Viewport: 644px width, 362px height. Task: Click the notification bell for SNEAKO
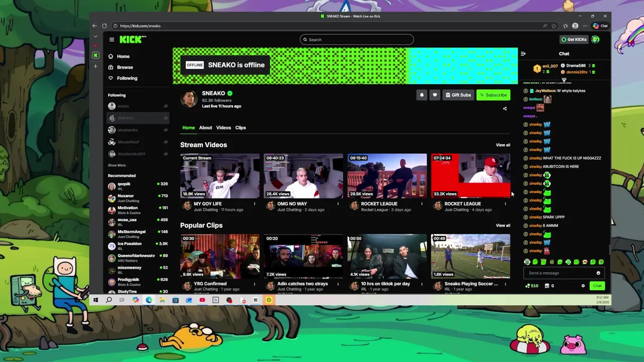point(422,95)
